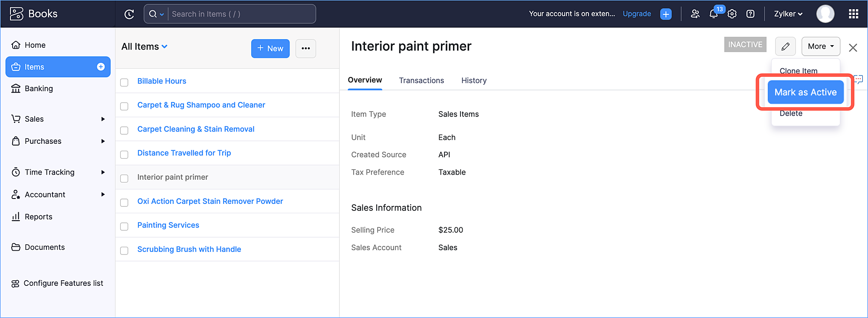The image size is (868, 318).
Task: Click the Search in Items field
Action: point(241,14)
